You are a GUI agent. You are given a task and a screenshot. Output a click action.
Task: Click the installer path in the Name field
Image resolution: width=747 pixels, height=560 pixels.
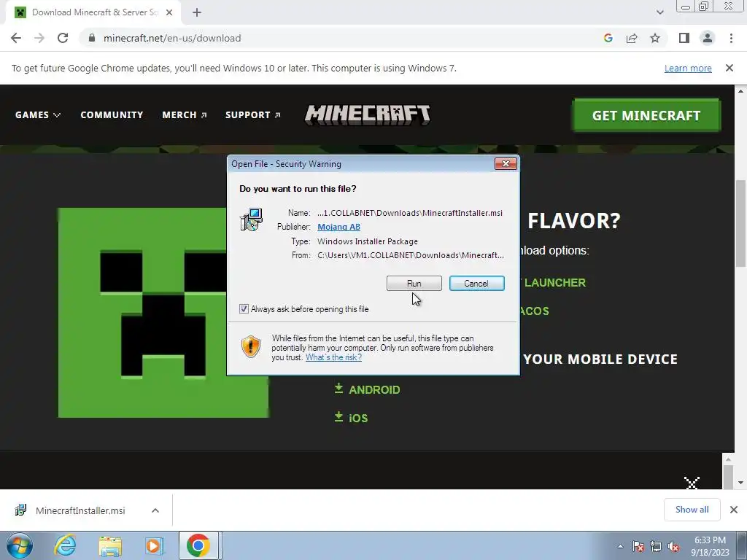(410, 213)
